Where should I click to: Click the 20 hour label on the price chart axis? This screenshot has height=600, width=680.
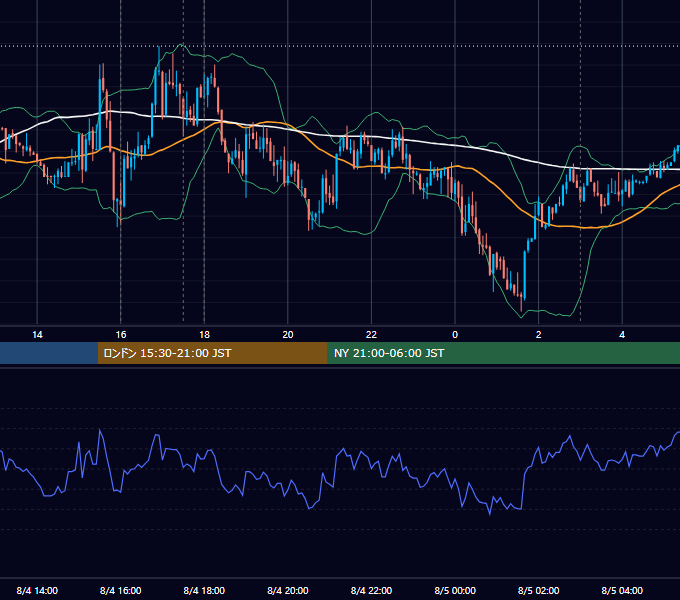tap(288, 335)
